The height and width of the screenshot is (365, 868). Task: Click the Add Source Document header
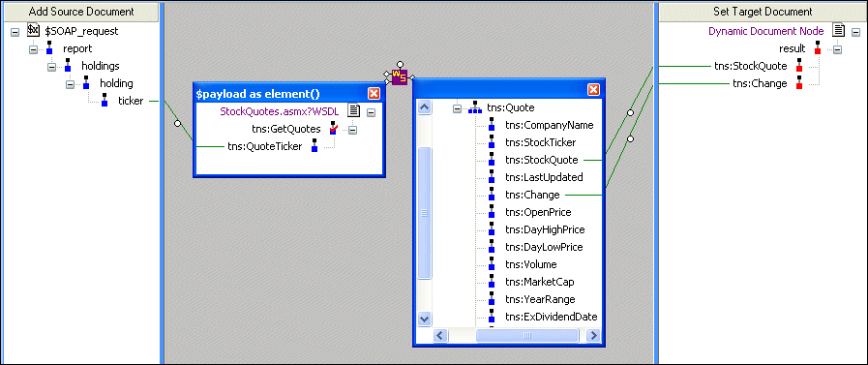click(81, 11)
